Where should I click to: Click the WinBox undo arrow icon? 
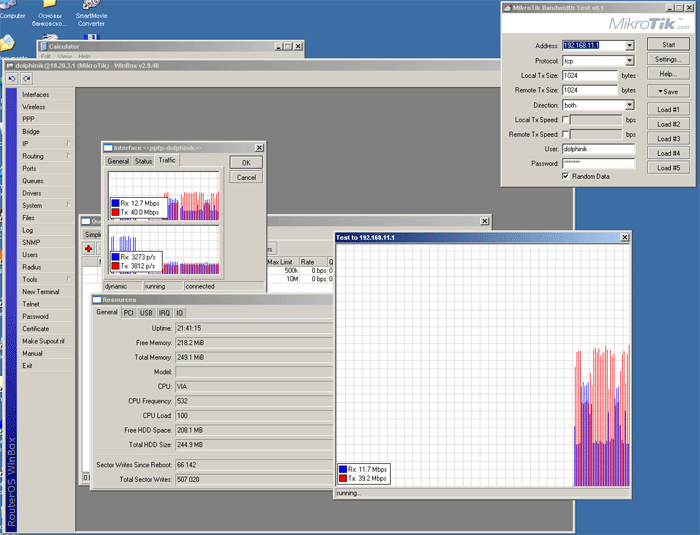pyautogui.click(x=12, y=79)
